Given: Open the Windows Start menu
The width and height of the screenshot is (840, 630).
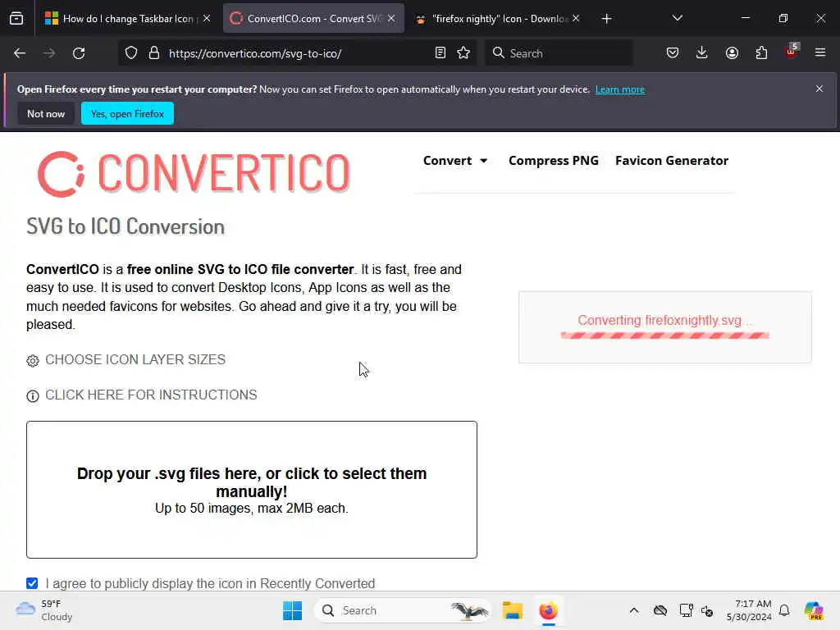Looking at the screenshot, I should (292, 610).
